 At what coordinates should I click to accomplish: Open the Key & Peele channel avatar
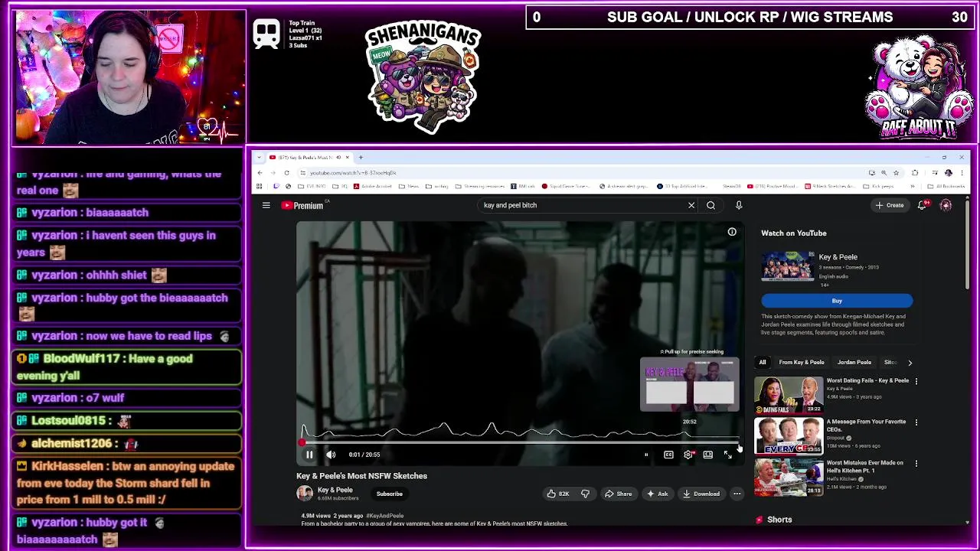coord(305,494)
